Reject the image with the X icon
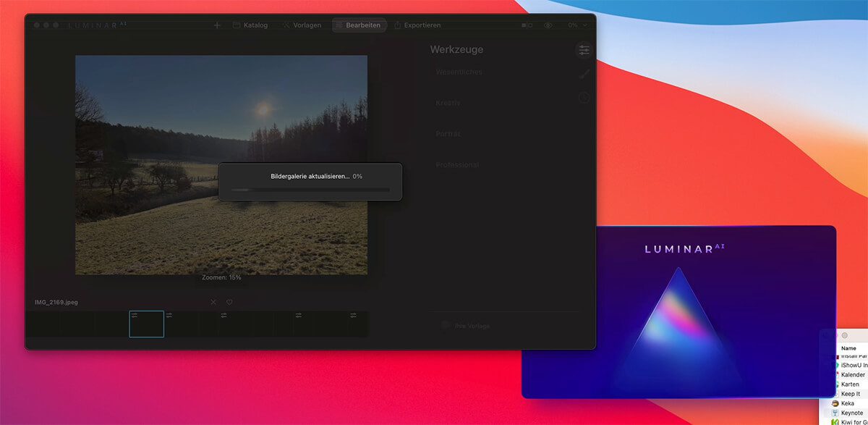 click(213, 302)
